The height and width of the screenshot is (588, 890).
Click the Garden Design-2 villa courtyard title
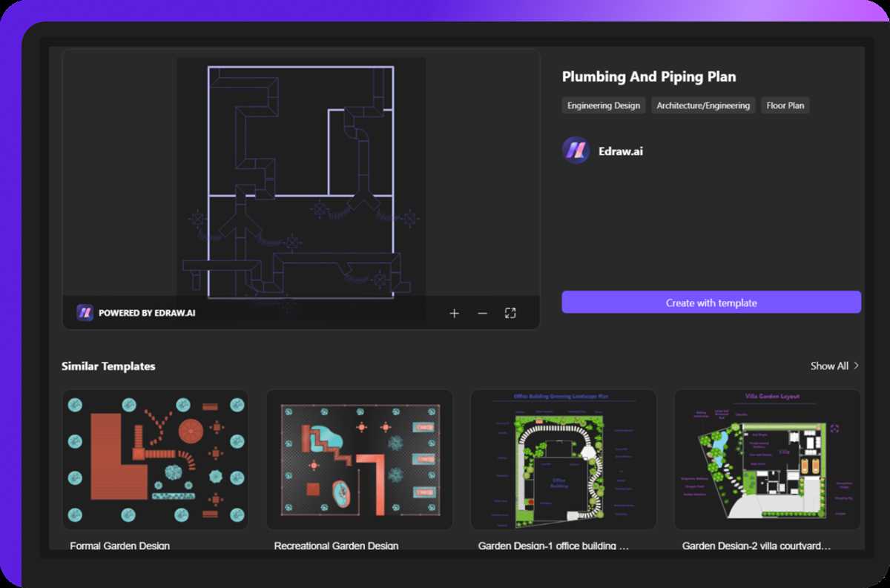tap(756, 546)
